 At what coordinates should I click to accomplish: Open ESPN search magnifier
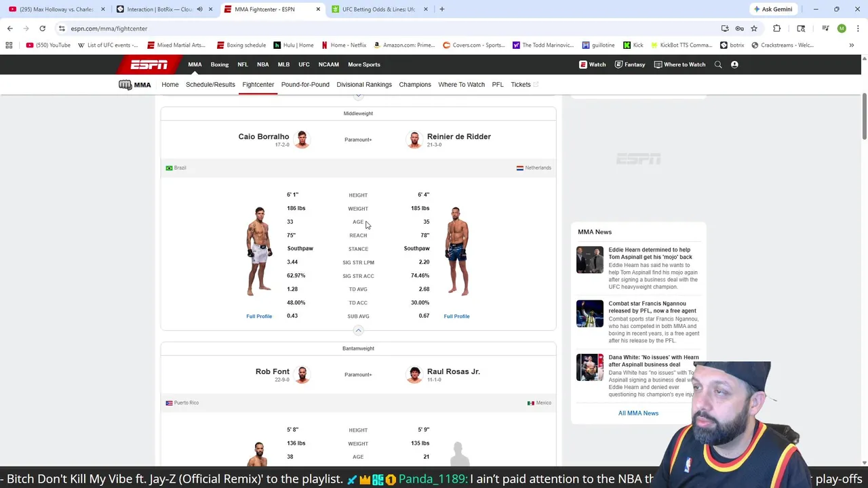click(x=718, y=64)
